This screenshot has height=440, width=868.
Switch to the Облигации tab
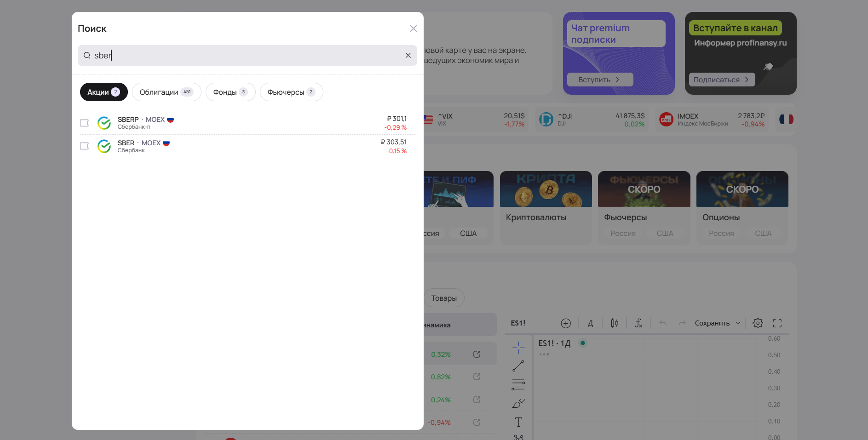tap(167, 92)
